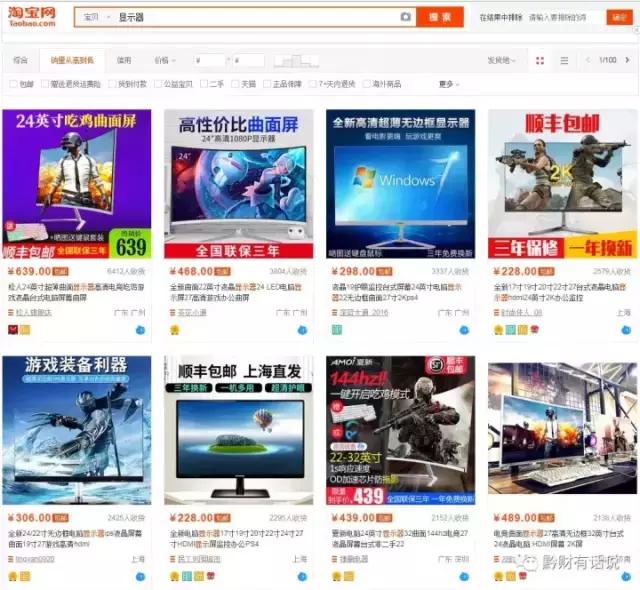The height and width of the screenshot is (590, 640).
Task: Check the 正品保障 filter
Action: pos(267,84)
